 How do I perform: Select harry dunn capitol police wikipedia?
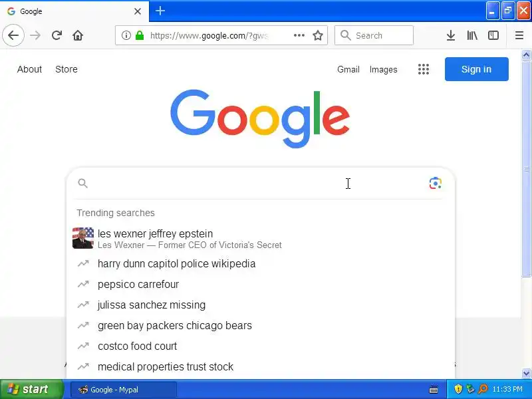[260, 263]
